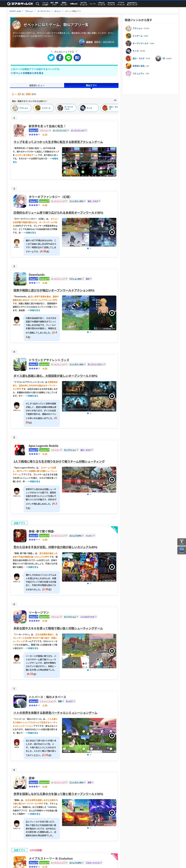Click the タワーオブファンタジー app icon
The height and width of the screenshot is (868, 186).
coord(20,201)
